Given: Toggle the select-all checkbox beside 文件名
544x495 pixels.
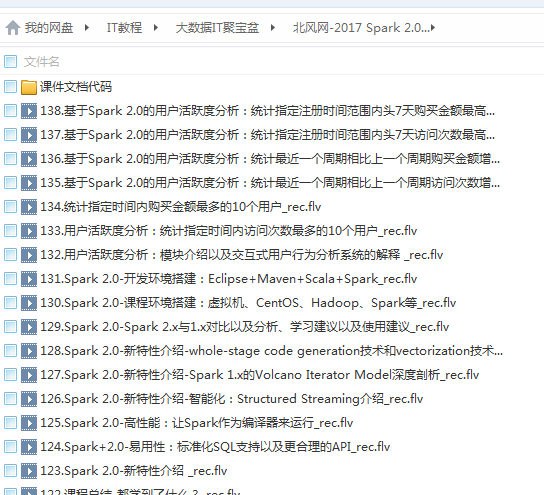Looking at the screenshot, I should coord(10,62).
